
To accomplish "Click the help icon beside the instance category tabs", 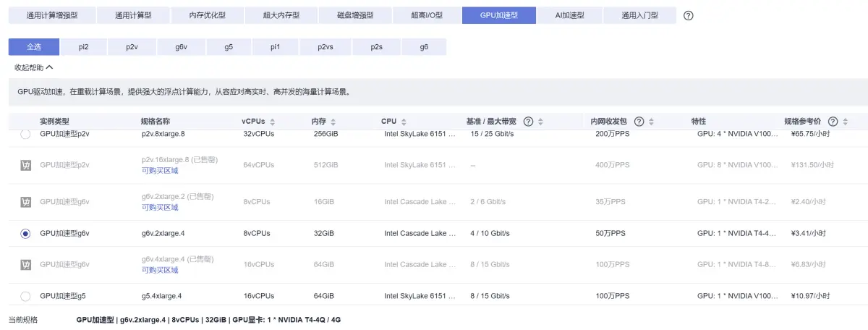I will click(x=688, y=16).
